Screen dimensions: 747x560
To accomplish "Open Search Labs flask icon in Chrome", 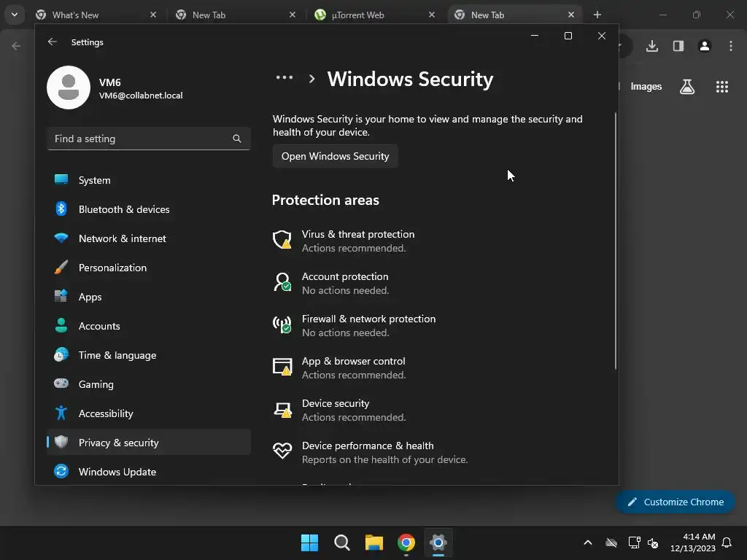I will pyautogui.click(x=687, y=87).
